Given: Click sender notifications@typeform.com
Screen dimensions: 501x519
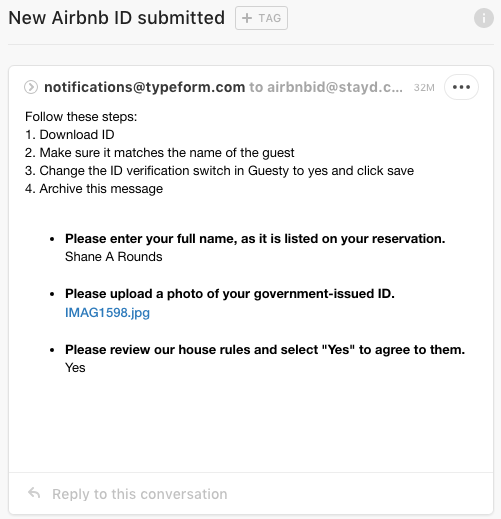Looking at the screenshot, I should click(x=145, y=87).
